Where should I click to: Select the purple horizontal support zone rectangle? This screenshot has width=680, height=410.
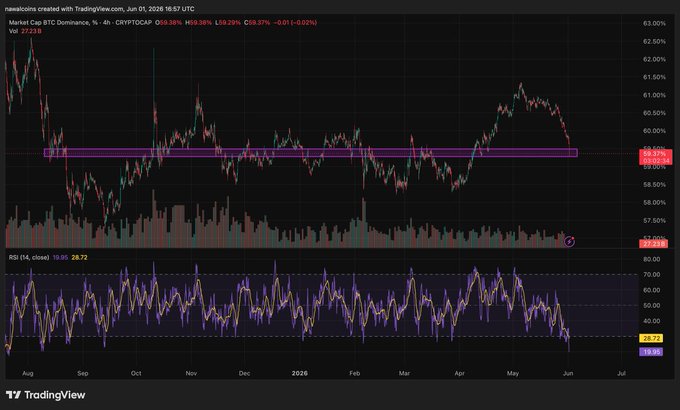(311, 153)
